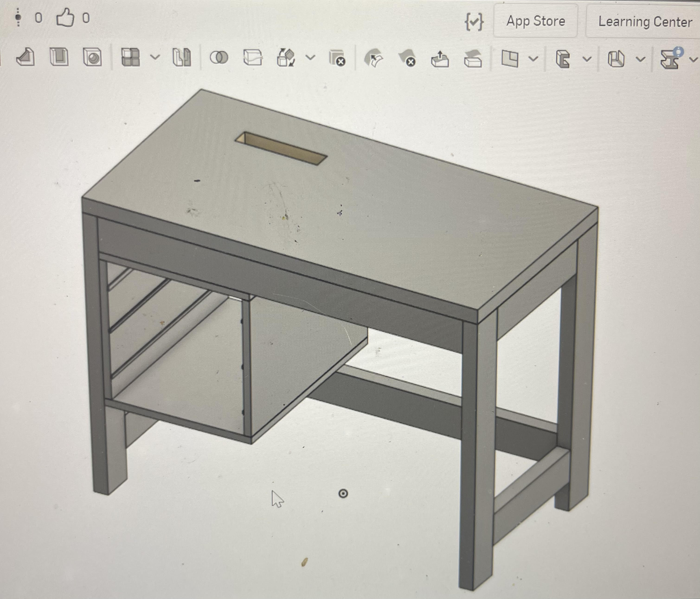The width and height of the screenshot is (700, 599).
Task: Select the Replace face tool icon
Action: (473, 59)
